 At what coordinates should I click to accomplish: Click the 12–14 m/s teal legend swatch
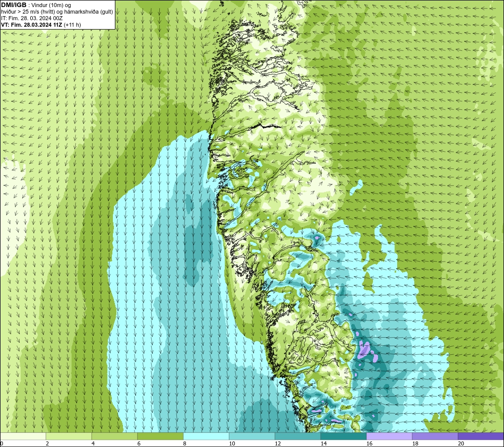(298, 436)
